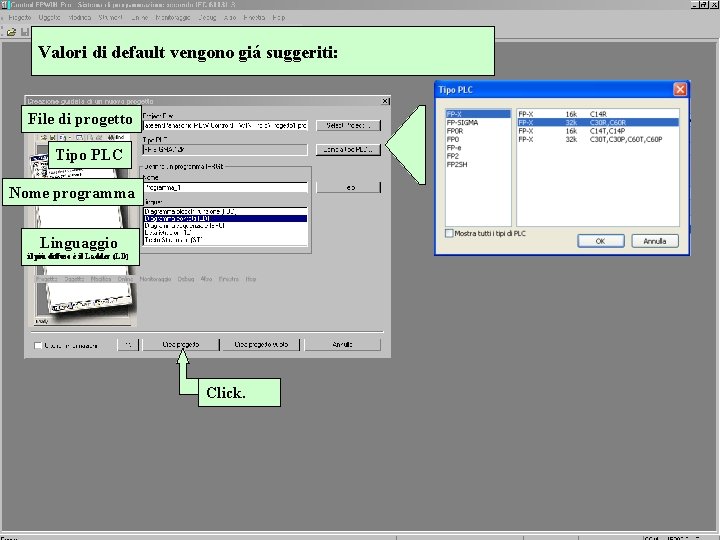
Task: Close the new project wizard dialog
Action: click(x=385, y=101)
